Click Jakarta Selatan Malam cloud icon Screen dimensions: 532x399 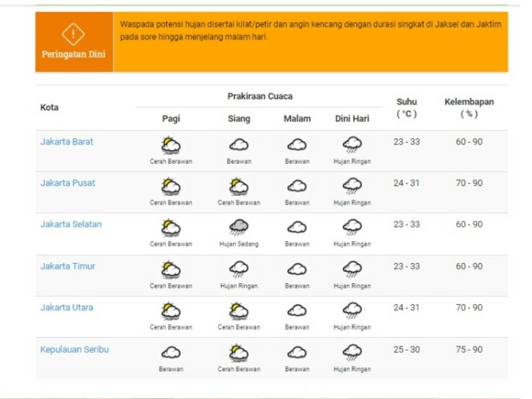[x=297, y=228]
